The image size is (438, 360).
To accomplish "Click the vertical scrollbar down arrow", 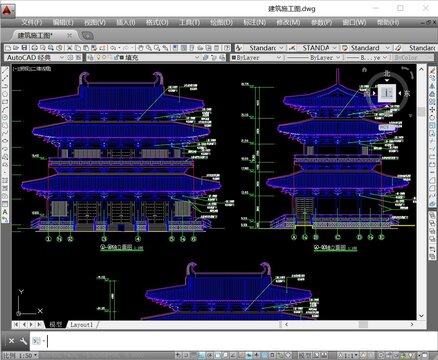I will pyautogui.click(x=421, y=315).
